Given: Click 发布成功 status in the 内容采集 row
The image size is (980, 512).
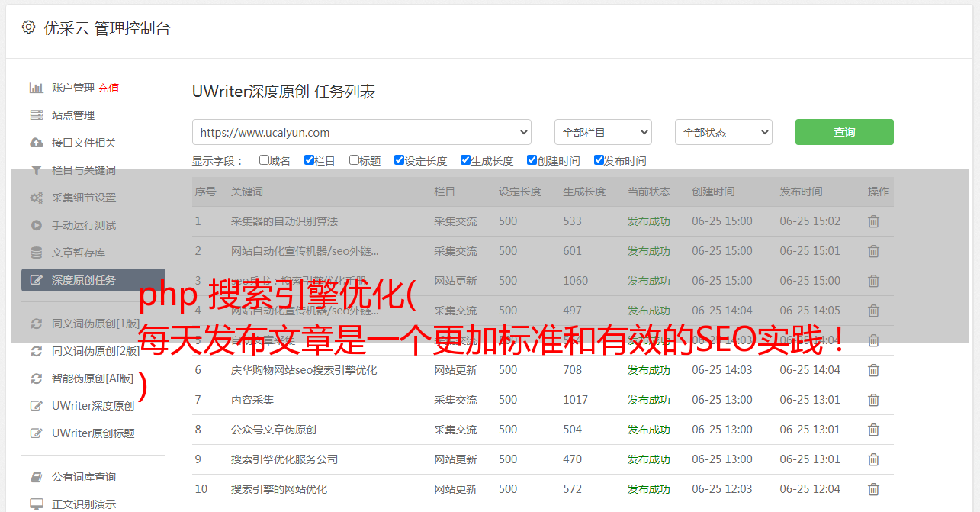Looking at the screenshot, I should 649,400.
